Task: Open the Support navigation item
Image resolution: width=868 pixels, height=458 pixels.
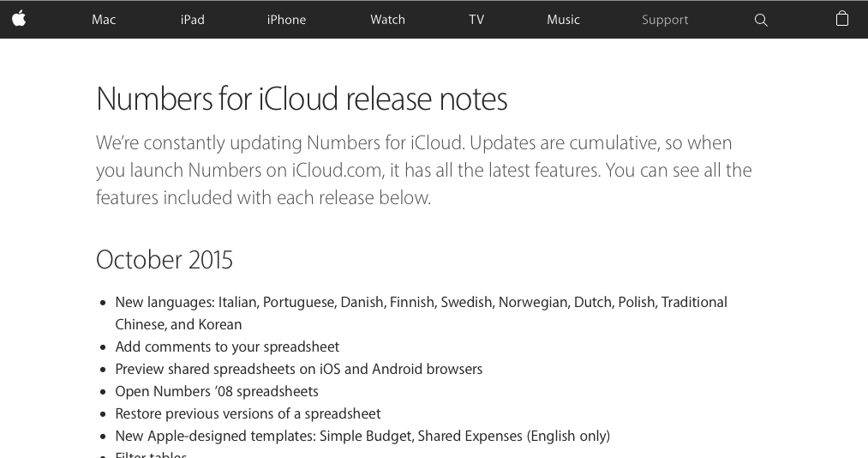Action: tap(665, 20)
